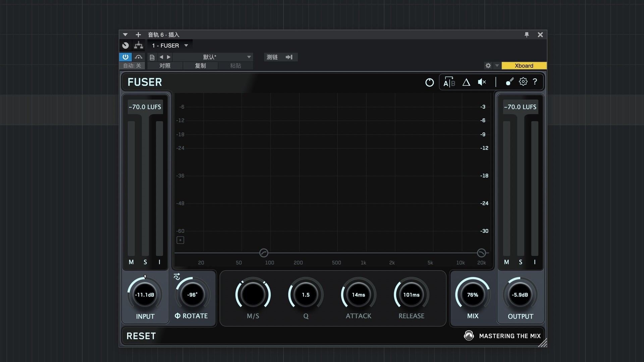Switch the A|B comparison state
644x362 pixels.
(449, 82)
